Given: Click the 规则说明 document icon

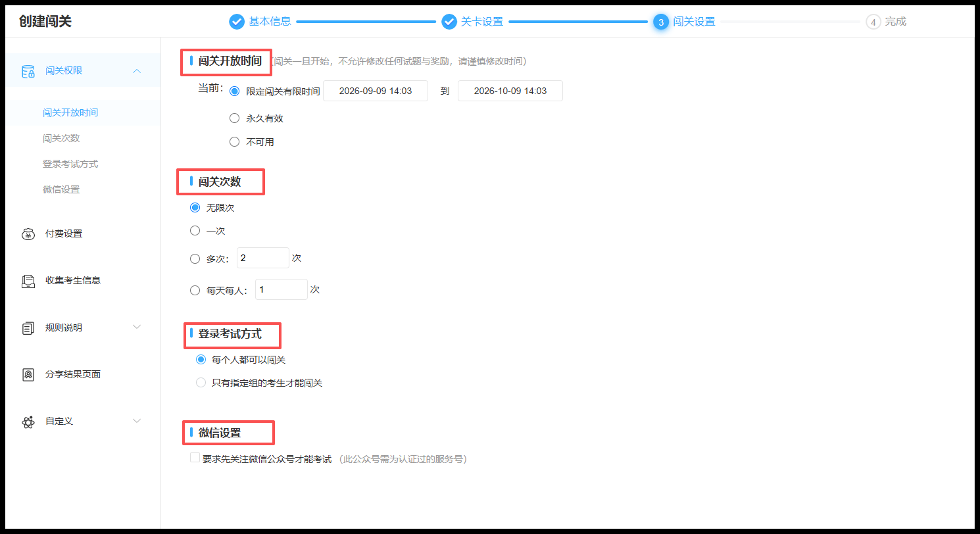Looking at the screenshot, I should click(28, 328).
